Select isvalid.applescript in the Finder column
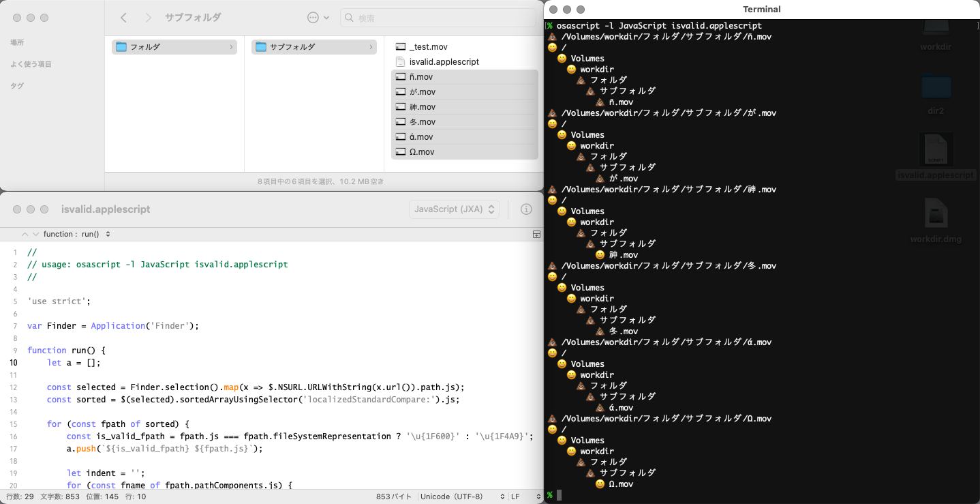This screenshot has width=980, height=504. [444, 62]
